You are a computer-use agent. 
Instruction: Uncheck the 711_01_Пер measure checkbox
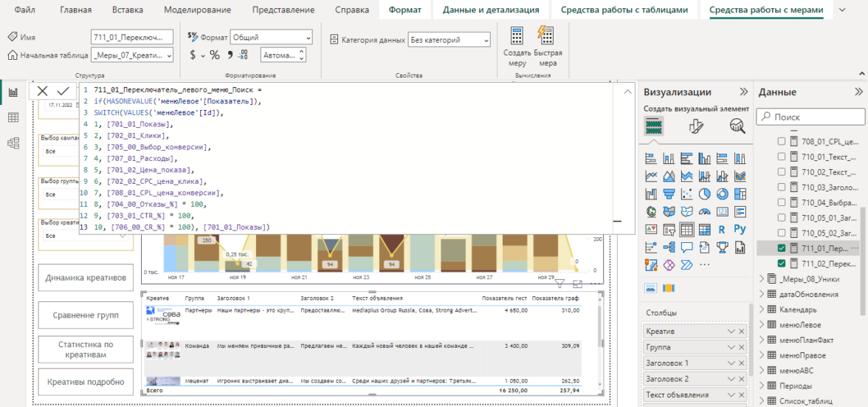(x=782, y=248)
